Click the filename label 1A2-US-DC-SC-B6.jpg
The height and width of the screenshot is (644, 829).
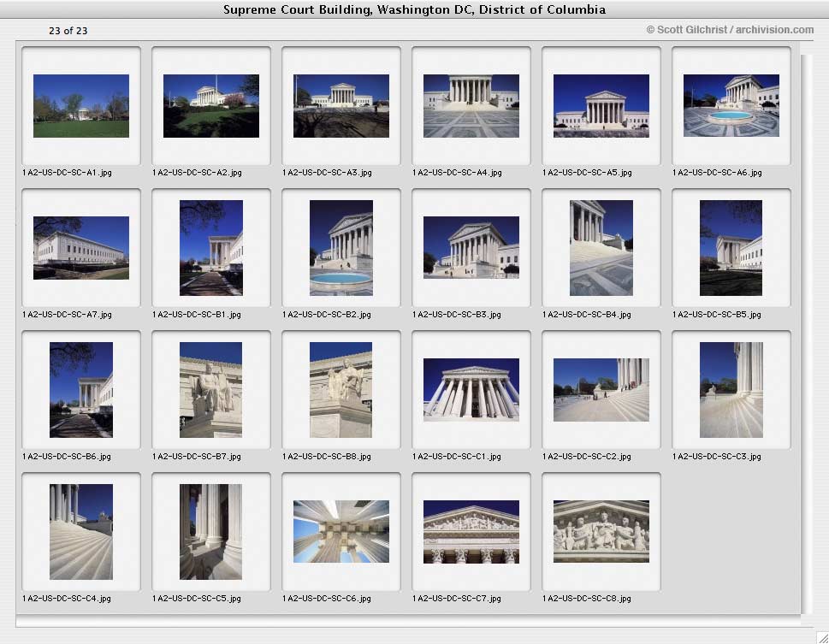tap(67, 457)
